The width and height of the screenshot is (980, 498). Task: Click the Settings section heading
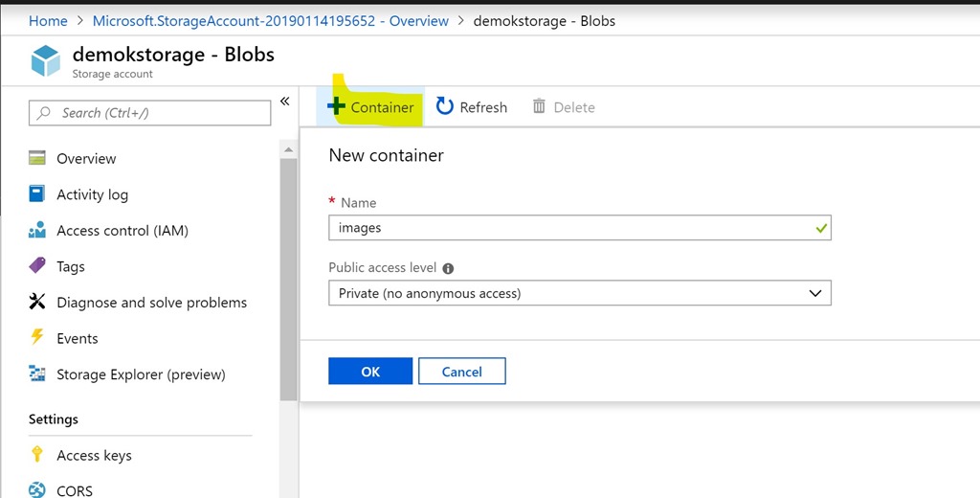[54, 419]
